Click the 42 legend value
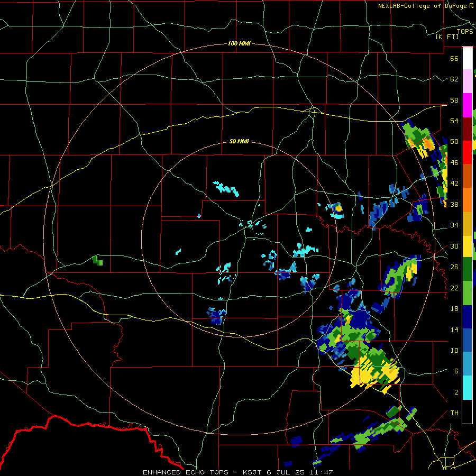The height and width of the screenshot is (476, 476). 454,184
